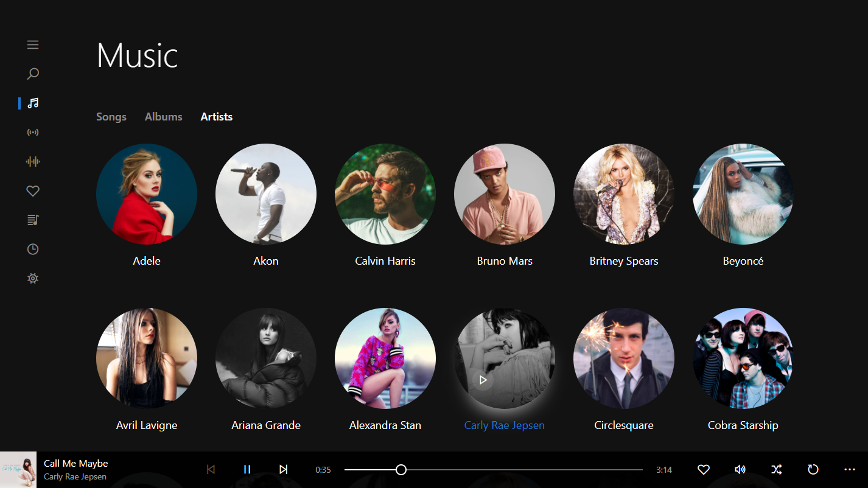The image size is (868, 488).
Task: Click the Bruno Mars name label
Action: pyautogui.click(x=505, y=261)
